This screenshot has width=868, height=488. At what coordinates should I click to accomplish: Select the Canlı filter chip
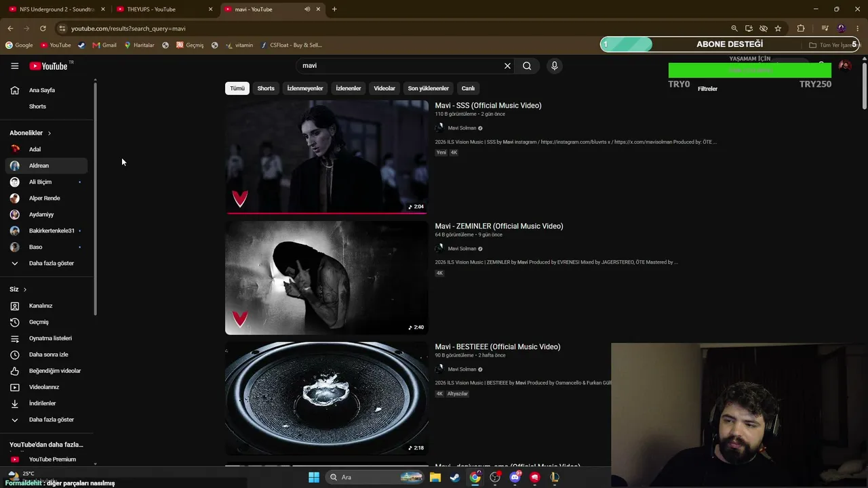tap(468, 88)
